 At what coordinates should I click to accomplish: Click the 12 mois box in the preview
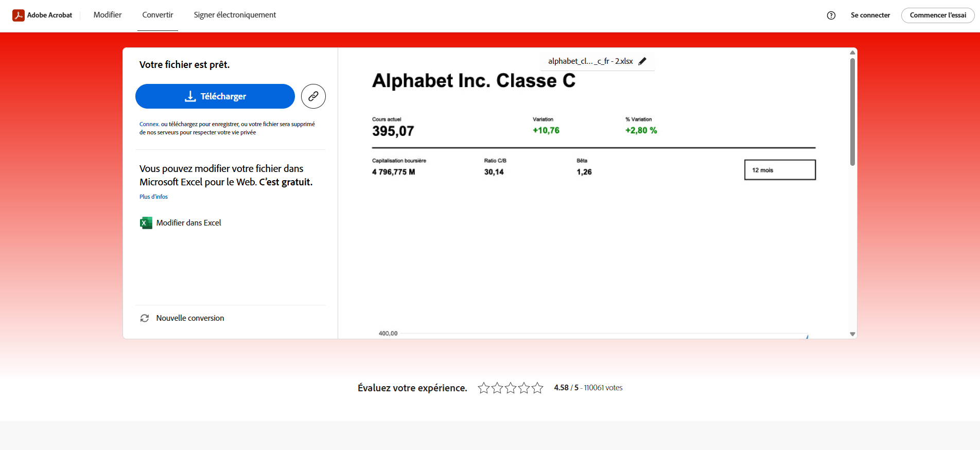click(x=780, y=170)
